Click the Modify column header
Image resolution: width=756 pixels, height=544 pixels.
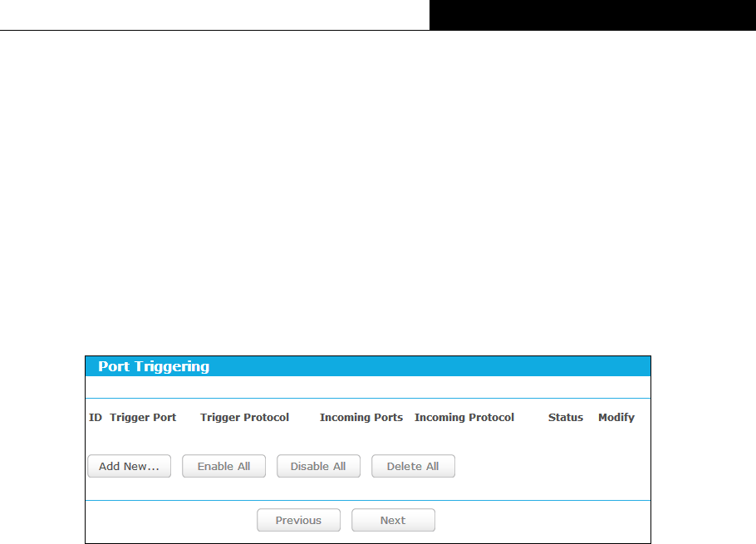[x=616, y=417]
